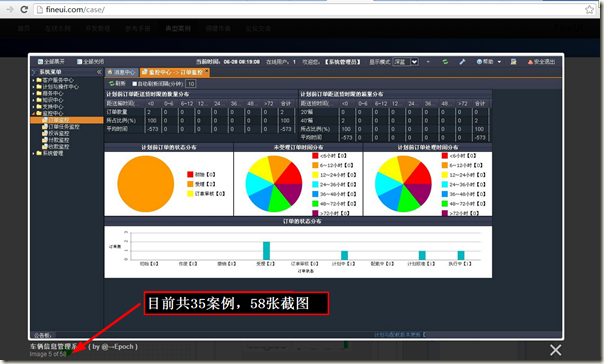Open 投诉监控 in the tree
Image resolution: width=604 pixels, height=364 pixels.
point(59,133)
